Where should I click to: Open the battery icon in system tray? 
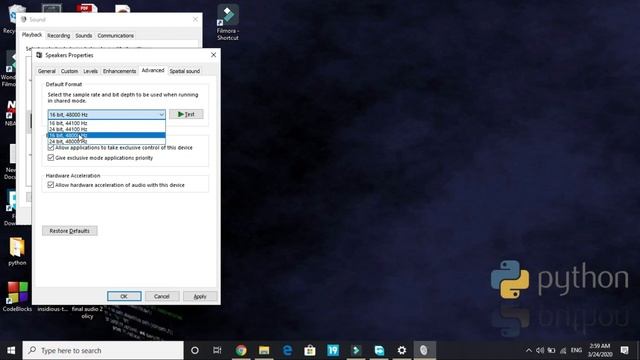click(x=551, y=350)
